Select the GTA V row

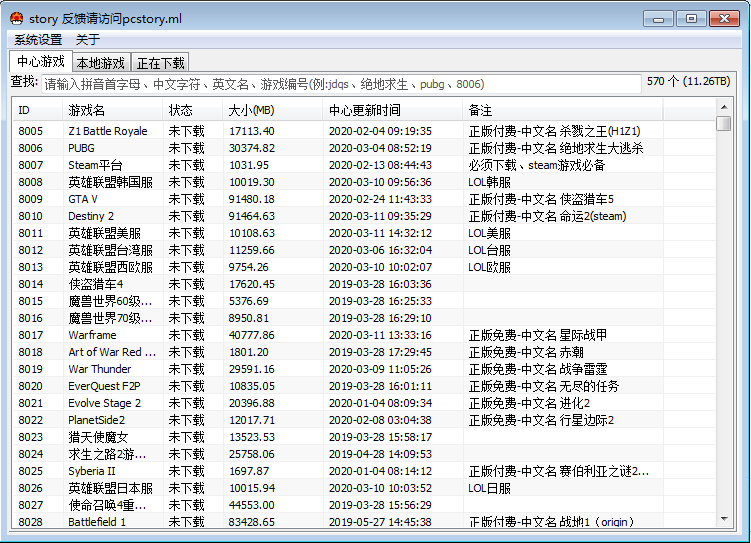point(364,199)
